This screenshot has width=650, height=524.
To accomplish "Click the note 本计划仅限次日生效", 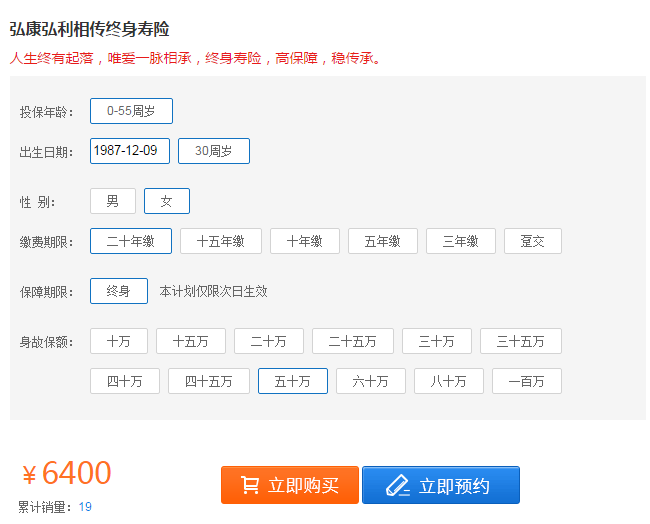I will click(x=213, y=291).
